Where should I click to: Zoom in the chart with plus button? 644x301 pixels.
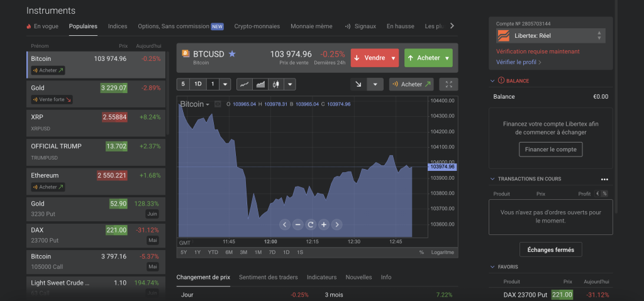(x=324, y=224)
